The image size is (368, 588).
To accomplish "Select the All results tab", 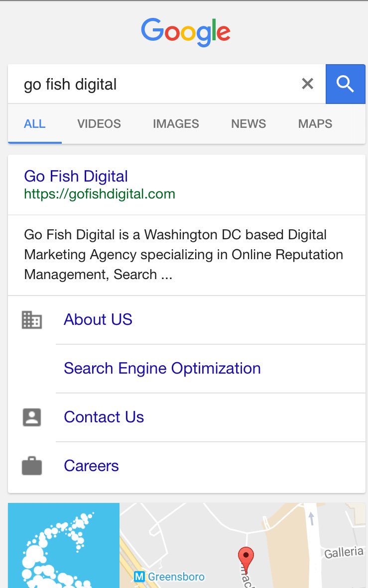I will coord(35,124).
